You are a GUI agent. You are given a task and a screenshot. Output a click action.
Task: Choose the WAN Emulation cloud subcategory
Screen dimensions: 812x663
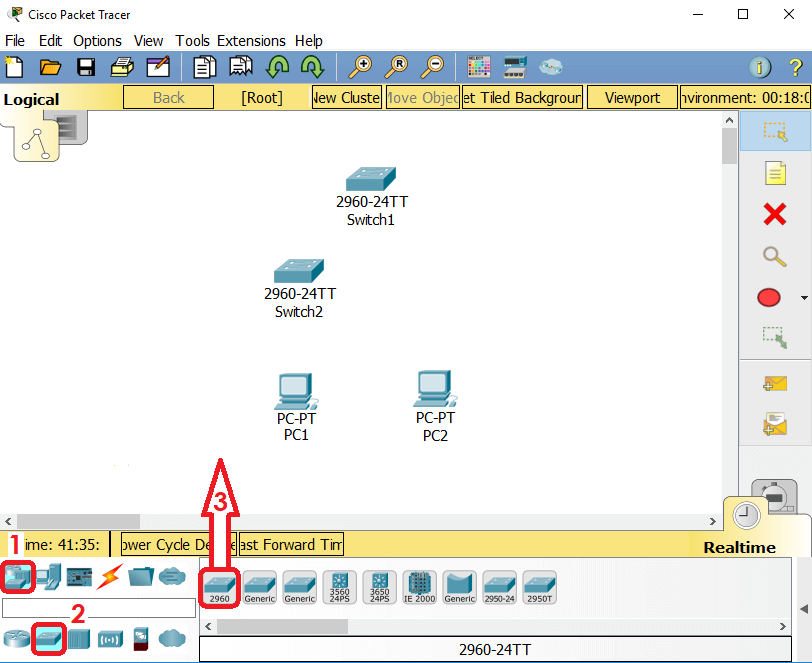[172, 639]
